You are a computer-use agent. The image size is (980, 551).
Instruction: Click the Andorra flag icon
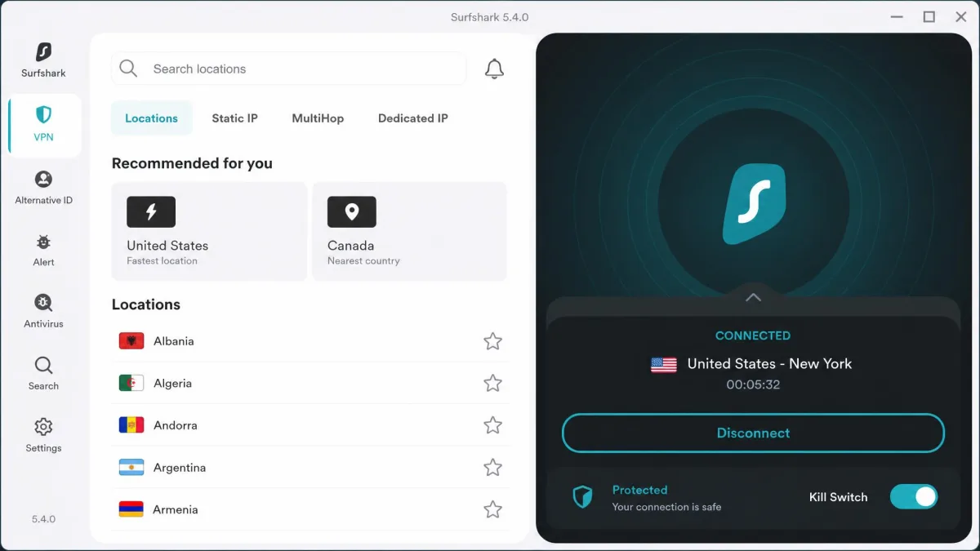131,425
